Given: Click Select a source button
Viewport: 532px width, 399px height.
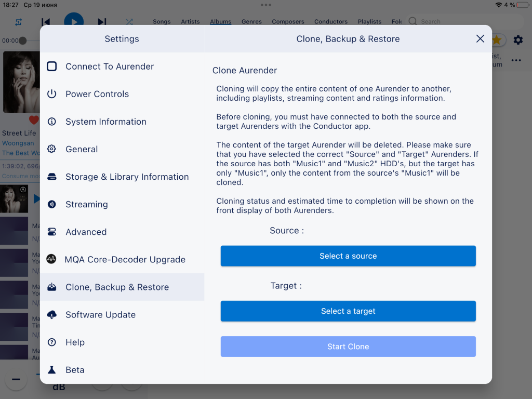Looking at the screenshot, I should pos(348,256).
